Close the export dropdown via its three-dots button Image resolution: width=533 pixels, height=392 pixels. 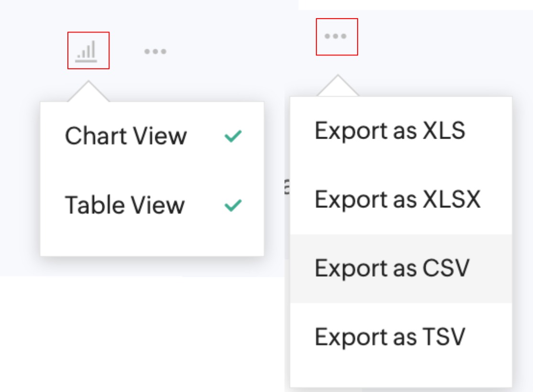click(x=336, y=36)
